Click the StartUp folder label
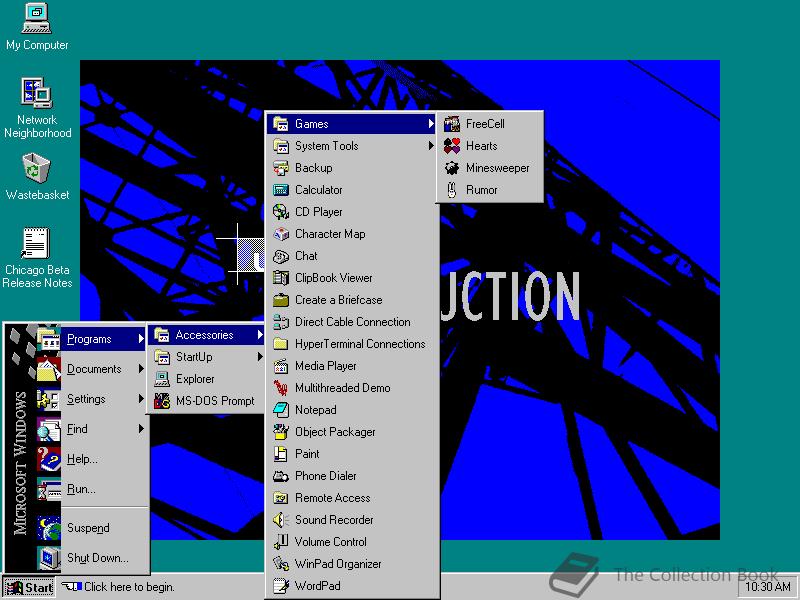800x600 pixels. (x=194, y=357)
